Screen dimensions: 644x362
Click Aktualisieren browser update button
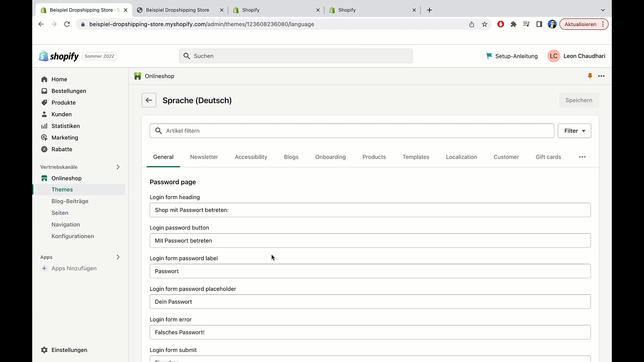580,24
